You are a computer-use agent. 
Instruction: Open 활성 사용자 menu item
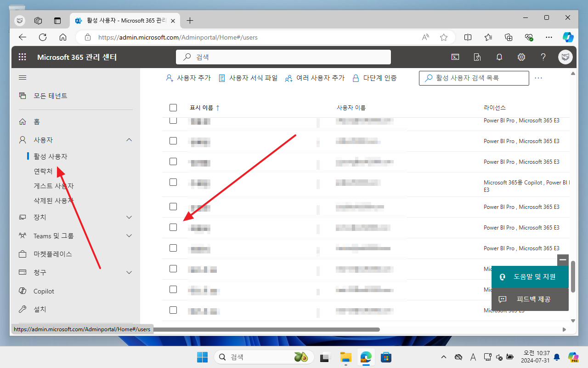(x=51, y=156)
